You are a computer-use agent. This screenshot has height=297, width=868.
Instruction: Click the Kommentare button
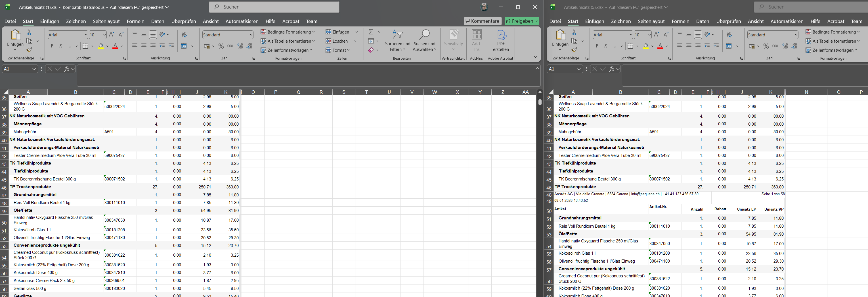coord(482,21)
